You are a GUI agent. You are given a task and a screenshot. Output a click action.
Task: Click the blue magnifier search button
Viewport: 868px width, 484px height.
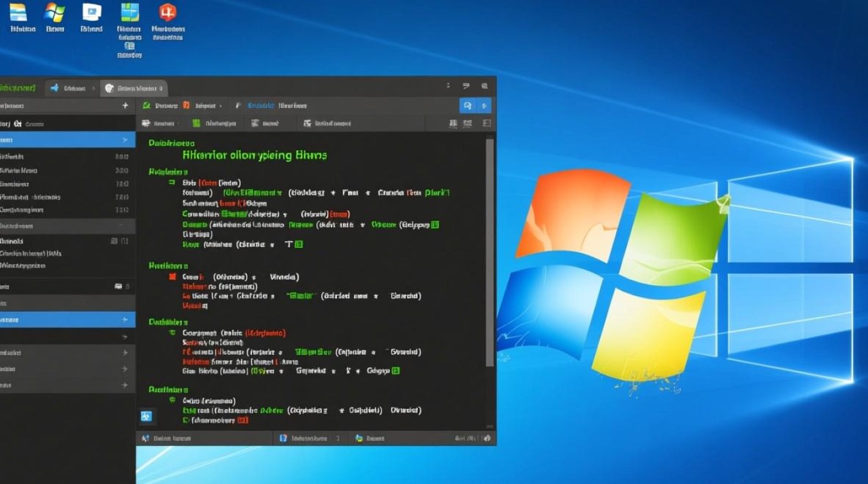(x=468, y=106)
